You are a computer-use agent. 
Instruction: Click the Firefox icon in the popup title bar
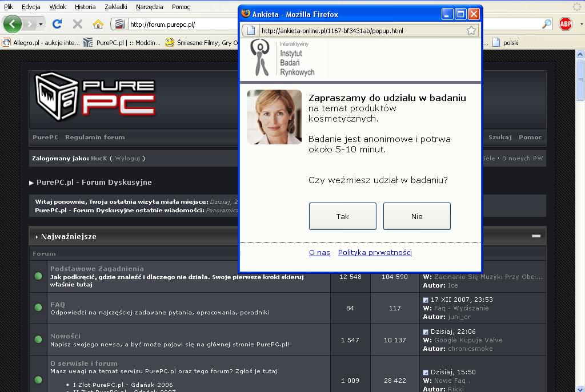click(246, 14)
